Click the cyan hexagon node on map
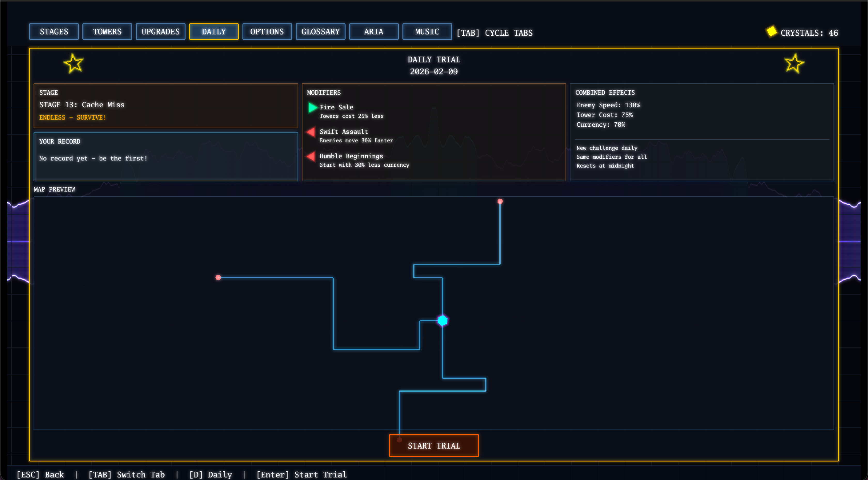The image size is (868, 480). 443,321
